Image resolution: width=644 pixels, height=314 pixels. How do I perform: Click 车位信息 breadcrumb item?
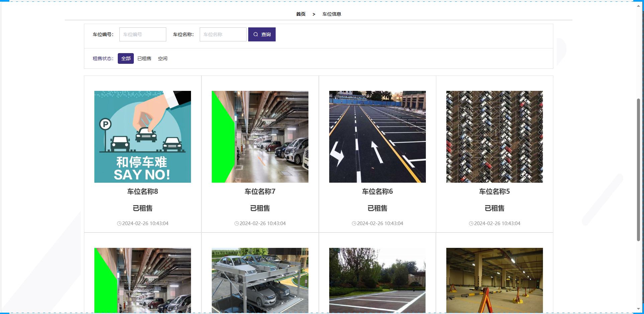click(x=332, y=14)
